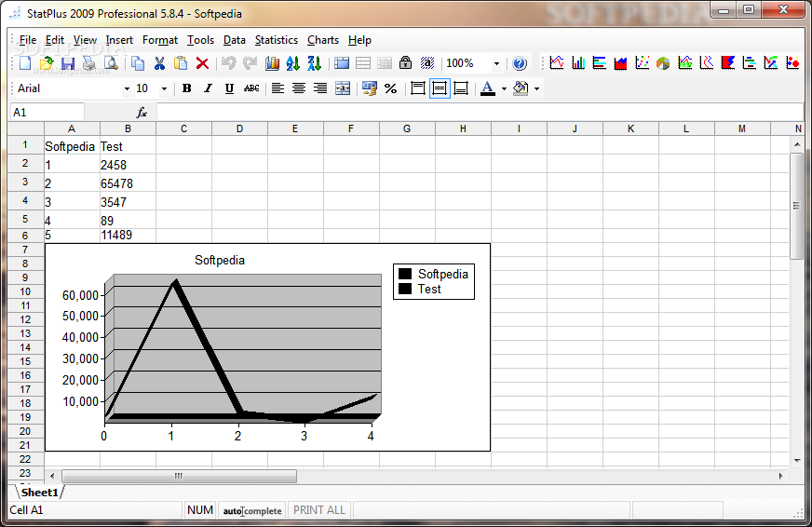Image resolution: width=812 pixels, height=527 pixels.
Task: Select column C by its header
Action: [183, 128]
